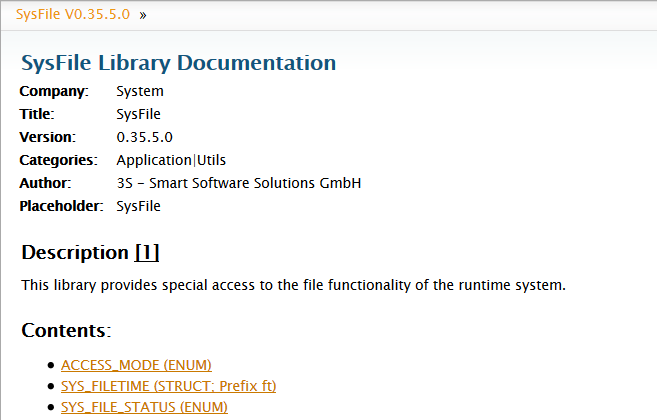Click the Description section heading

point(75,252)
